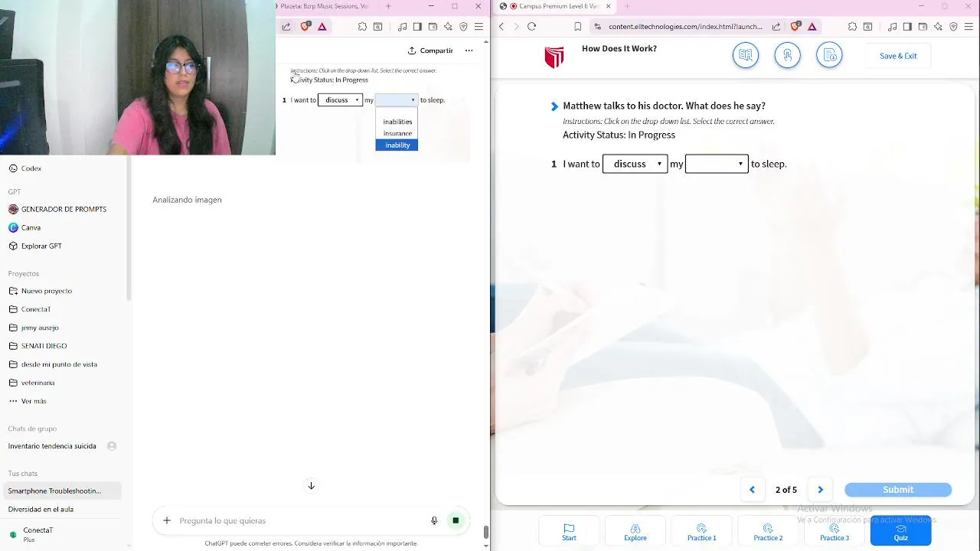Viewport: 980px width, 551px height.
Task: Click the ChatGPT window vertical scrollbar
Action: (x=485, y=532)
